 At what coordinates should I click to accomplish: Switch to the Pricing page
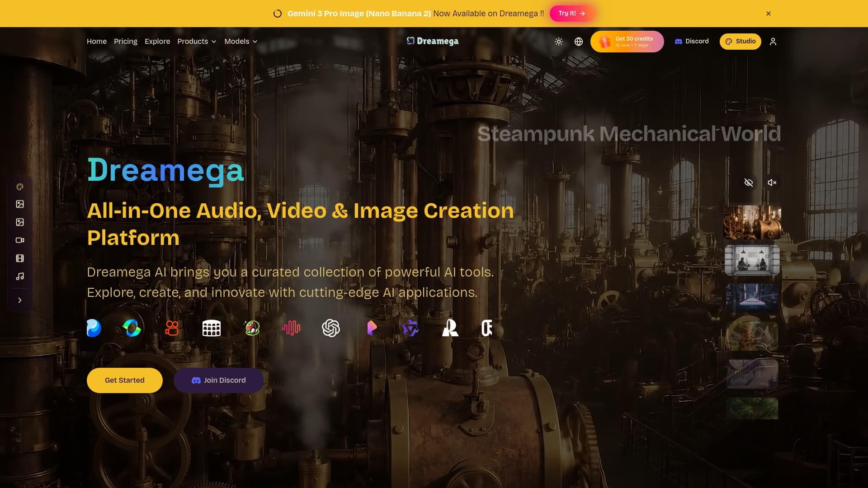point(125,41)
